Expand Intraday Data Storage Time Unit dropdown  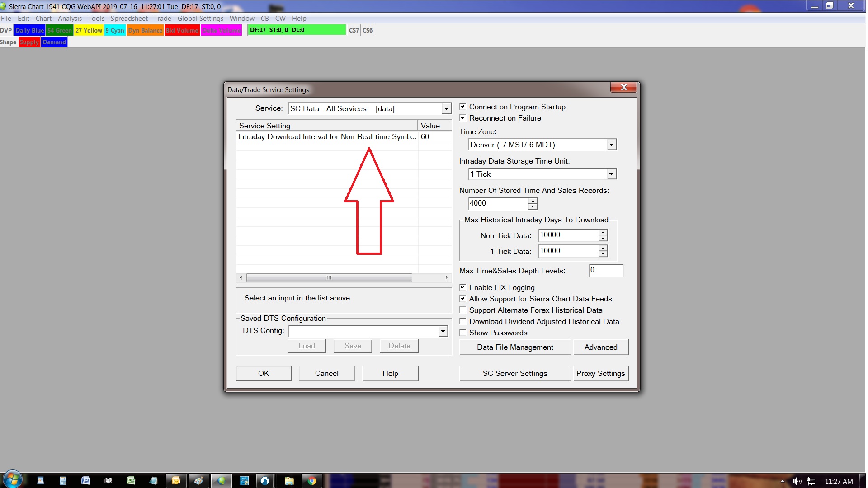coord(611,174)
